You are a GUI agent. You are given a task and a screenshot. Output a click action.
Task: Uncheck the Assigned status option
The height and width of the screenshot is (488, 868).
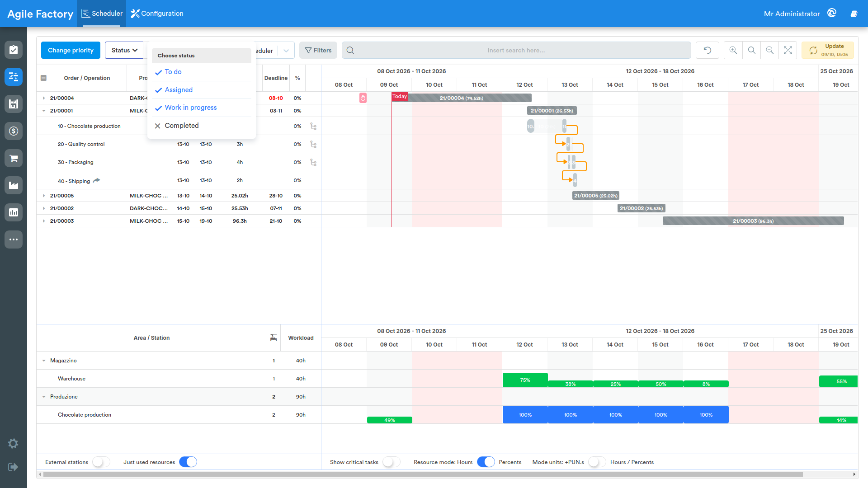click(202, 90)
